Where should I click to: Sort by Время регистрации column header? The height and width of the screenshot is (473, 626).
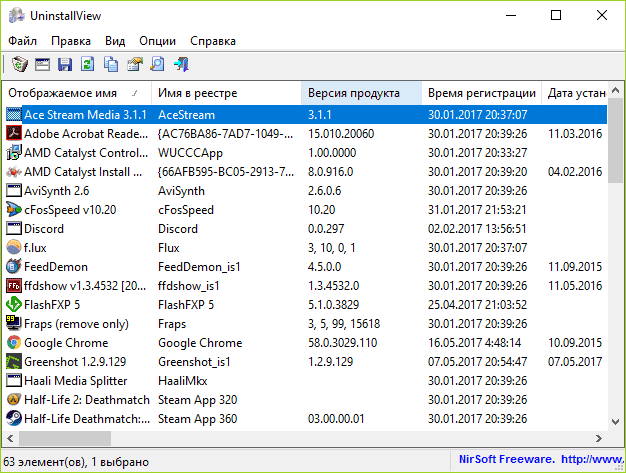[481, 93]
